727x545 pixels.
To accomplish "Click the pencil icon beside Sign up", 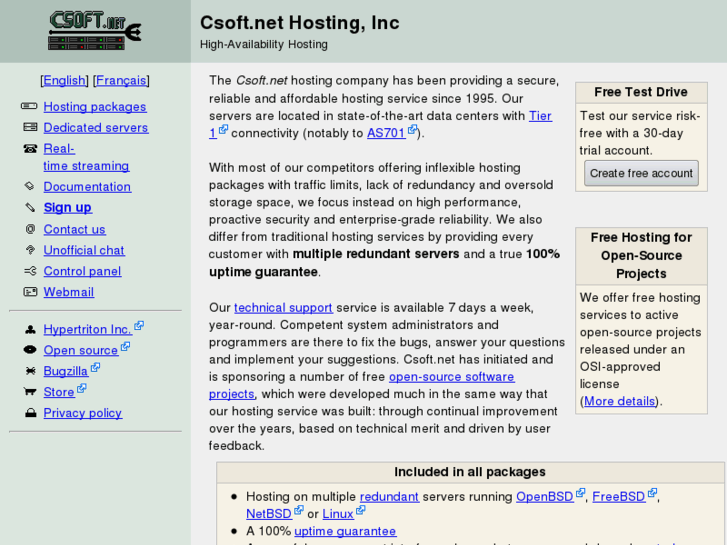I will 30,207.
